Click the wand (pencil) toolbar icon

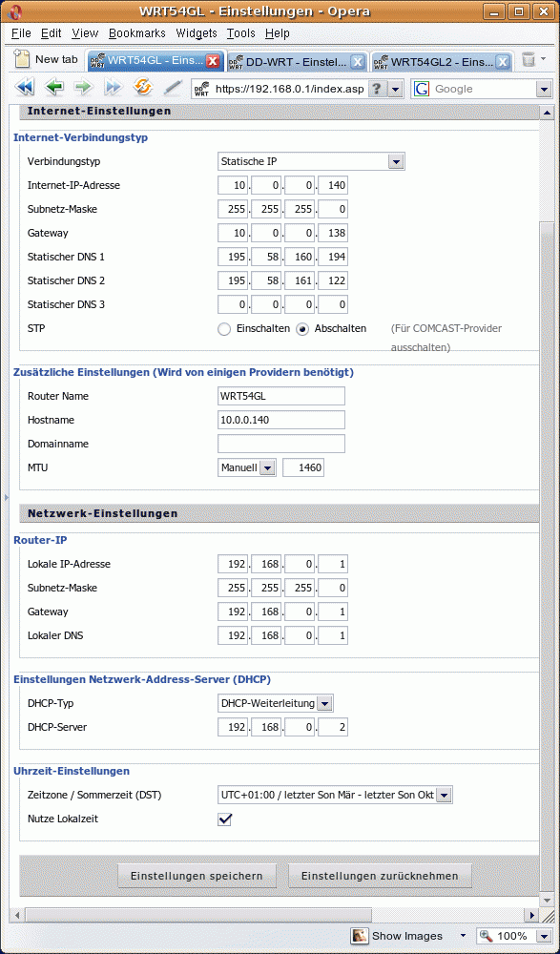(x=173, y=88)
